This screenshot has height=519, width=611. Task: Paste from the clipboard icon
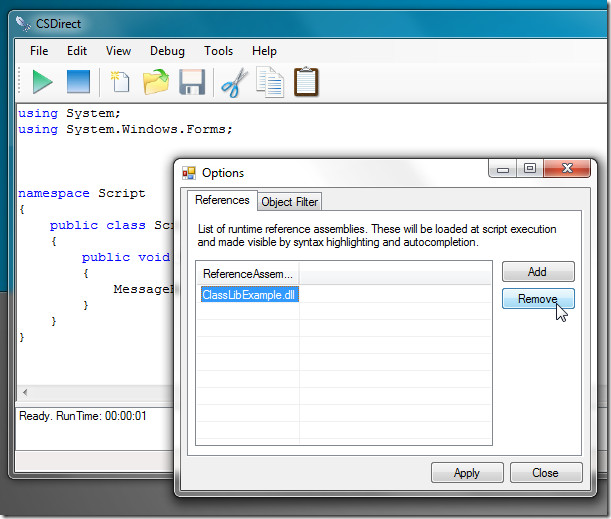pos(306,82)
